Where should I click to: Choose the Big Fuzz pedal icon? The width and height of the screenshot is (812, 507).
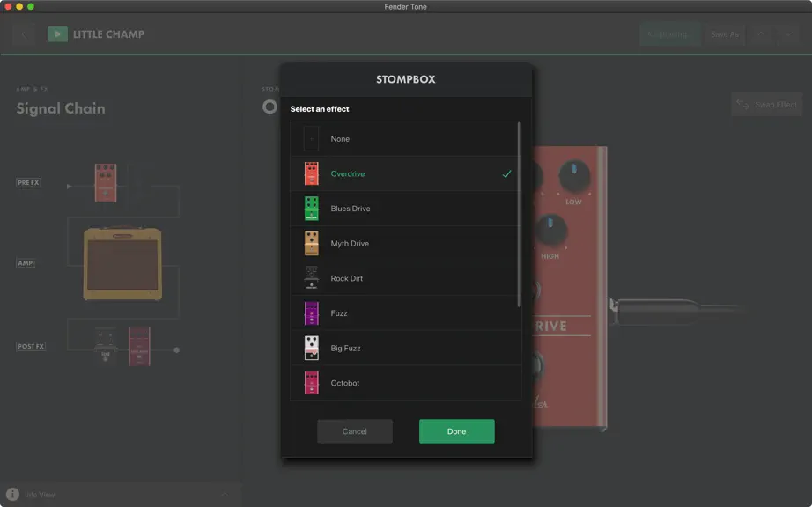click(x=311, y=348)
